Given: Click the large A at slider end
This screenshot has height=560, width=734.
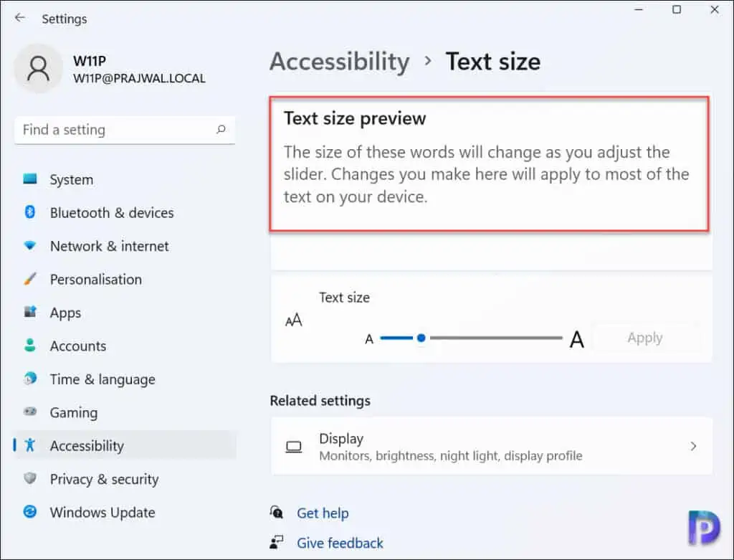Looking at the screenshot, I should pos(577,339).
